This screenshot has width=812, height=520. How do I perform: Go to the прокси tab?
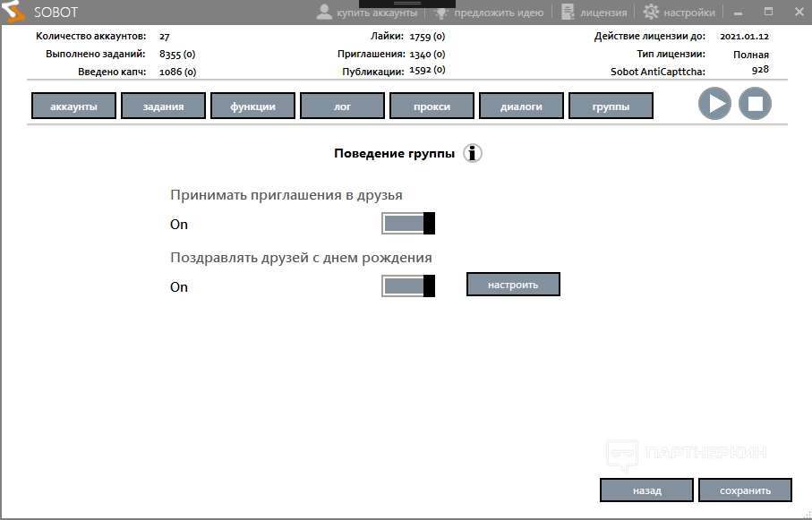click(432, 107)
